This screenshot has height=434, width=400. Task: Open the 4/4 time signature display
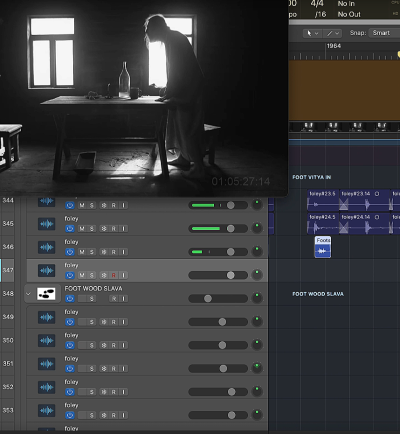point(317,4)
